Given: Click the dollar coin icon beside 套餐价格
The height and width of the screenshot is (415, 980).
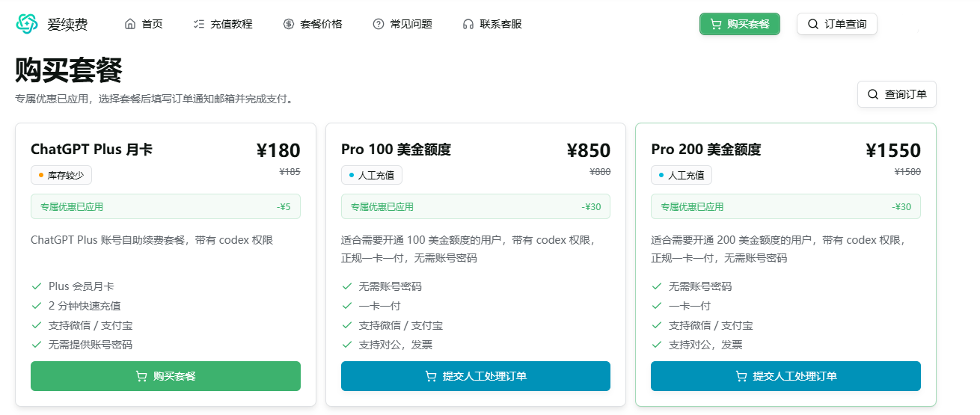Looking at the screenshot, I should (x=289, y=24).
